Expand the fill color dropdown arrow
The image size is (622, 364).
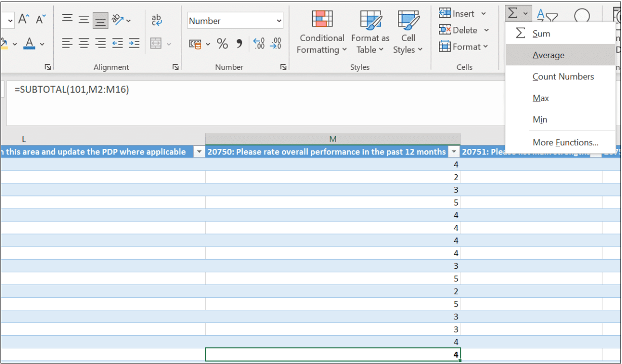tap(14, 44)
